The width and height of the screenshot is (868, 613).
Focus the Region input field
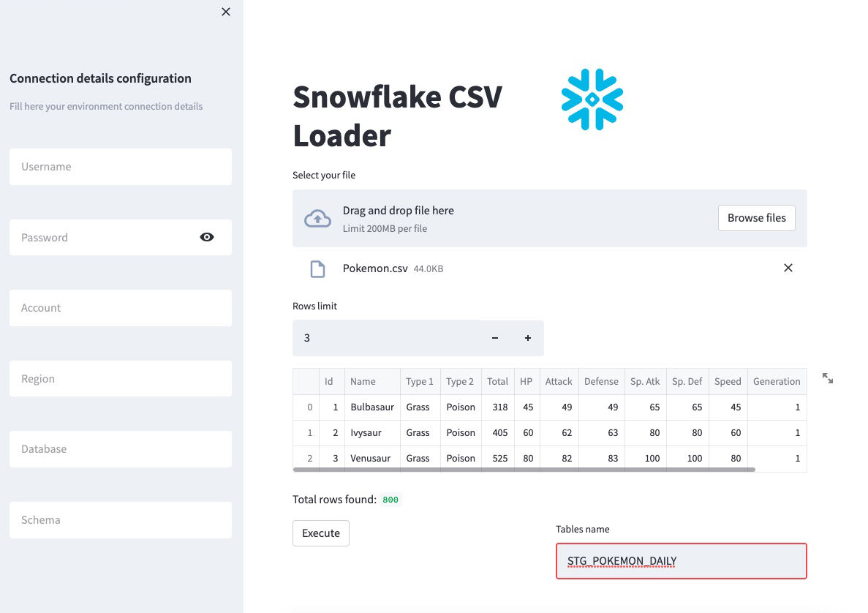point(121,379)
